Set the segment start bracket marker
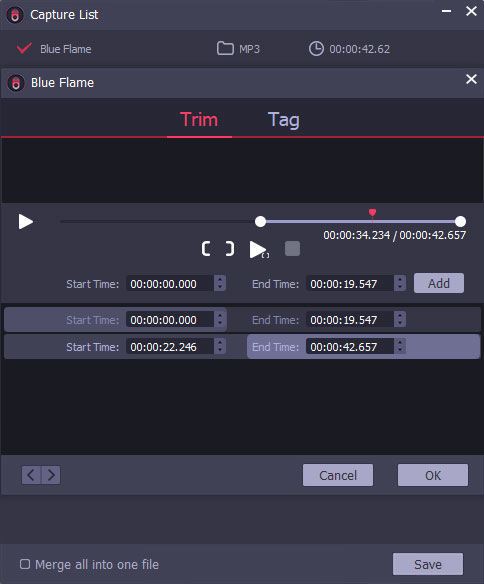The height and width of the screenshot is (584, 484). tap(206, 248)
